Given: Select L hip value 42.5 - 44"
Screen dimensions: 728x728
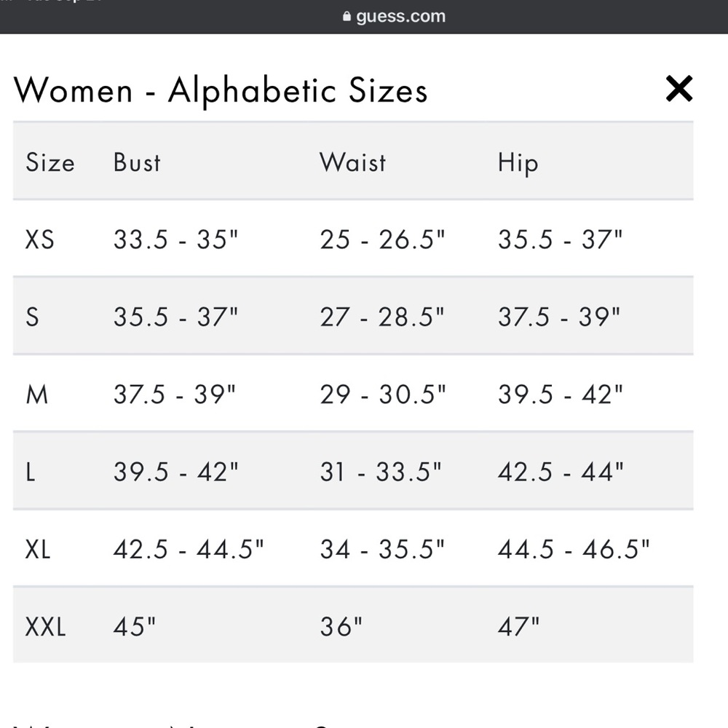Looking at the screenshot, I should pyautogui.click(x=561, y=472).
